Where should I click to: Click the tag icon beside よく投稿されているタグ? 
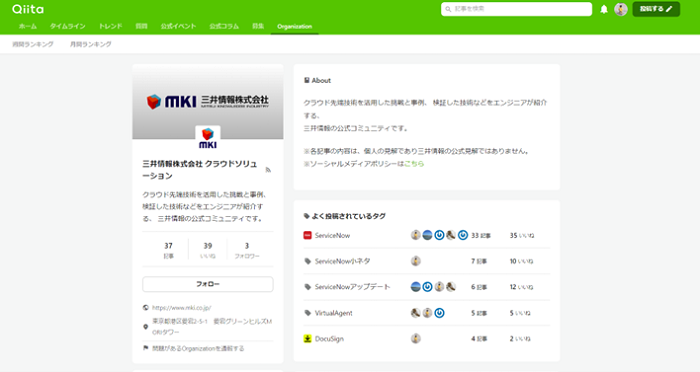(307, 216)
